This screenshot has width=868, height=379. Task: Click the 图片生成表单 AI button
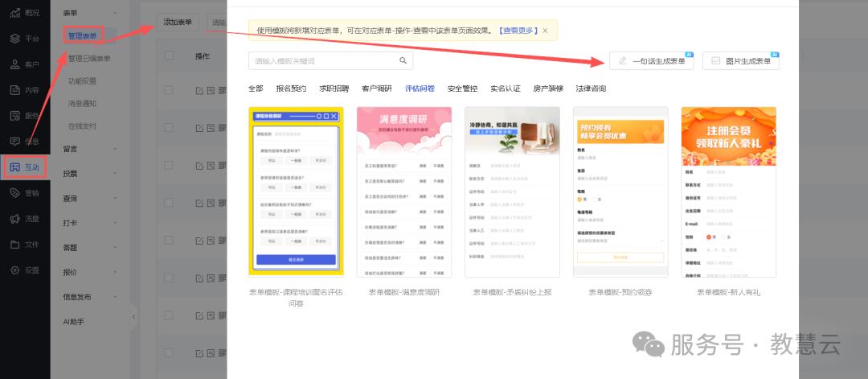(x=740, y=61)
